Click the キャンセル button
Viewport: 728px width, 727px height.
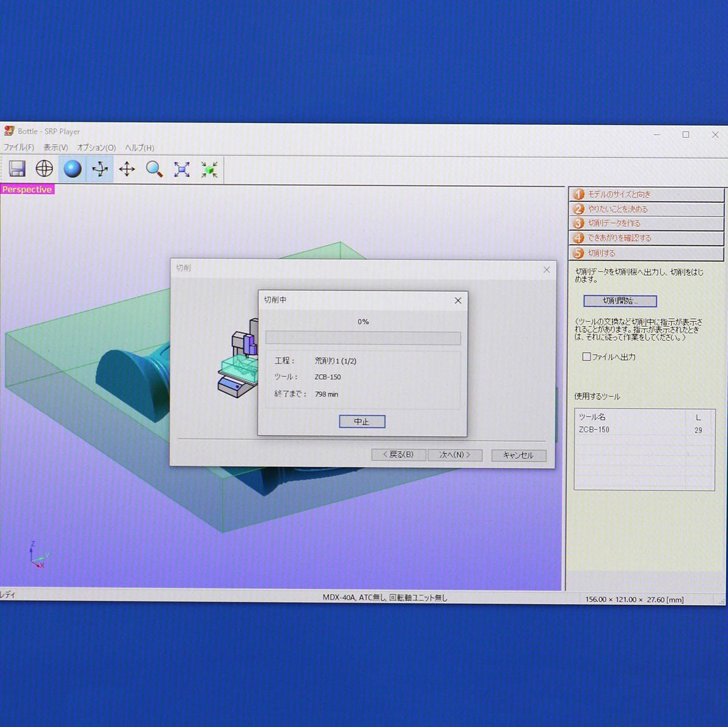518,455
